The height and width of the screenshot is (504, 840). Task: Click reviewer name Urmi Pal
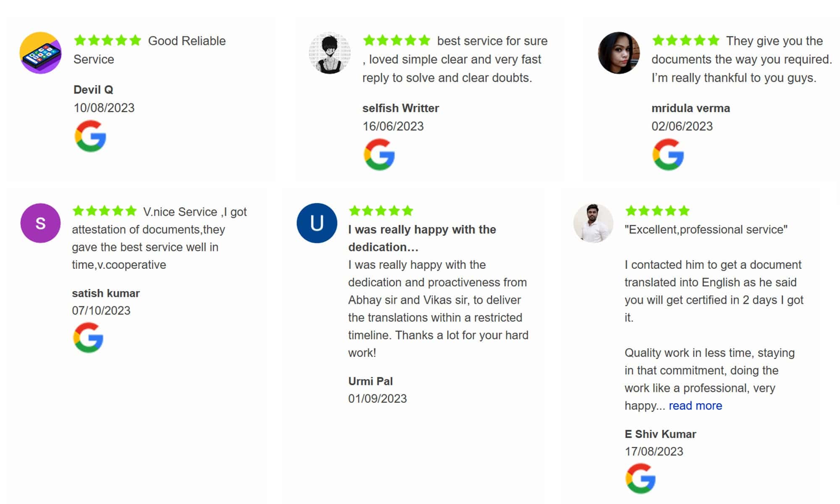[370, 381]
